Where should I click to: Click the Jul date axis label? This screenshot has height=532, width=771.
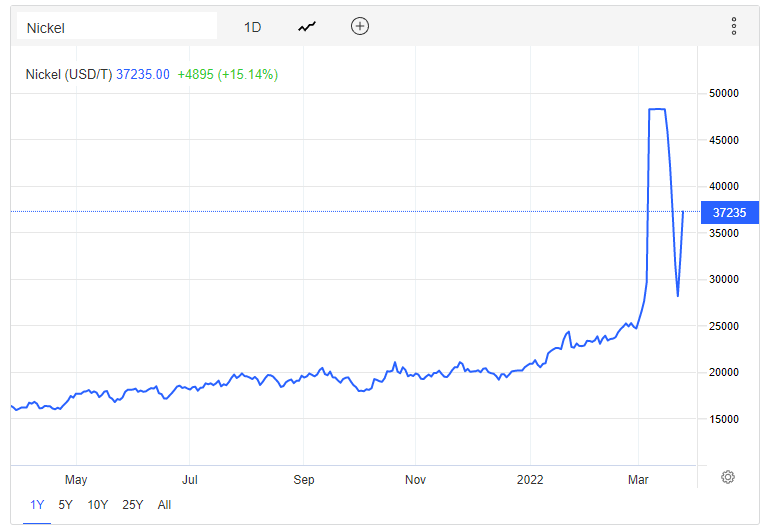[190, 479]
